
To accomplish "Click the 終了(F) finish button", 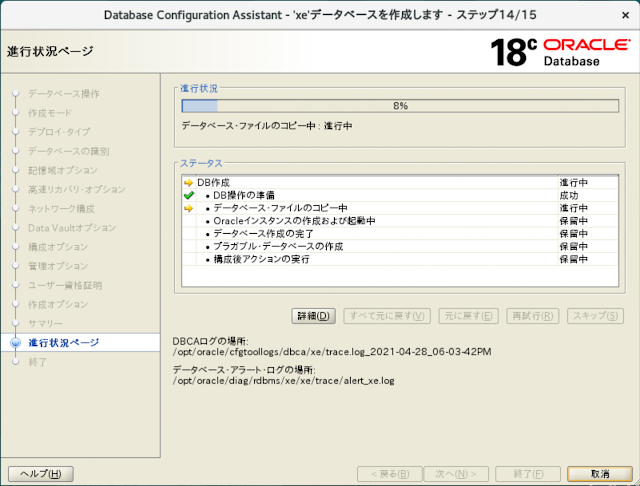I will pos(528,474).
